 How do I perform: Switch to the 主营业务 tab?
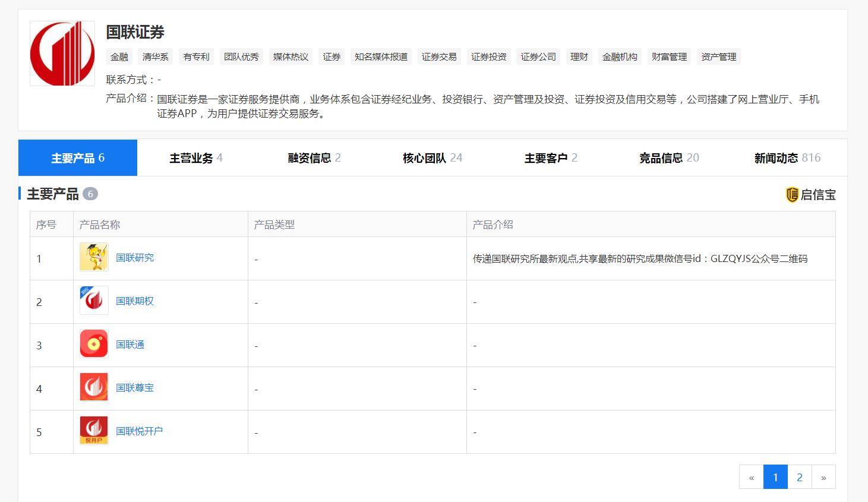pos(196,158)
